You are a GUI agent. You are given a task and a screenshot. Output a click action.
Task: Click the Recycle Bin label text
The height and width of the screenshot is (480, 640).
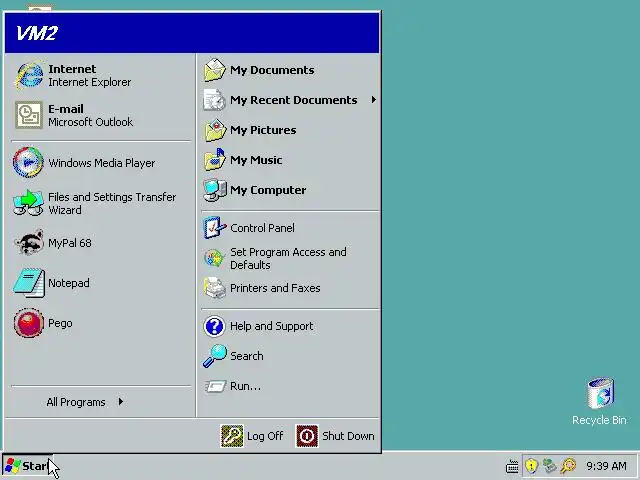tap(599, 420)
